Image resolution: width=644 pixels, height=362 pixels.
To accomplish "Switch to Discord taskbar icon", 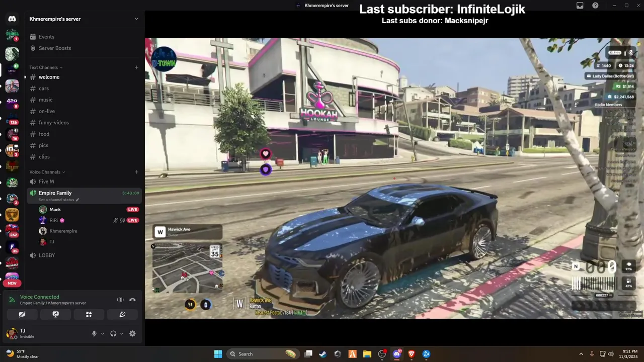I will tap(397, 354).
